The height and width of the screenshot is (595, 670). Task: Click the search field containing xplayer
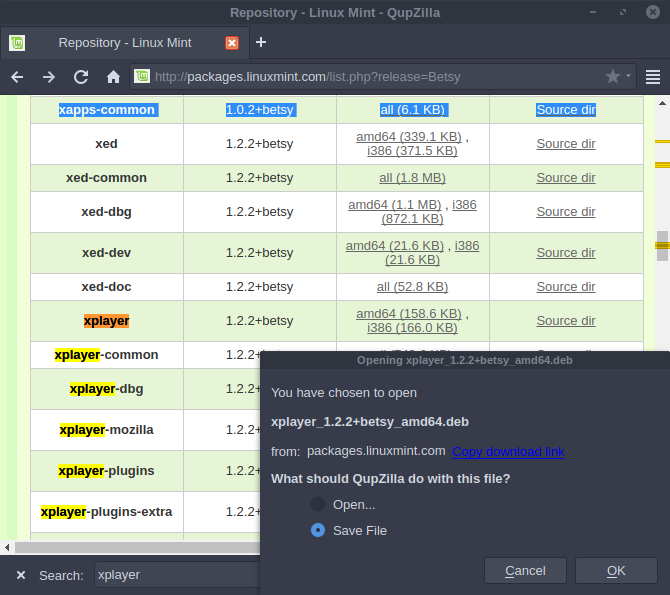coord(177,575)
